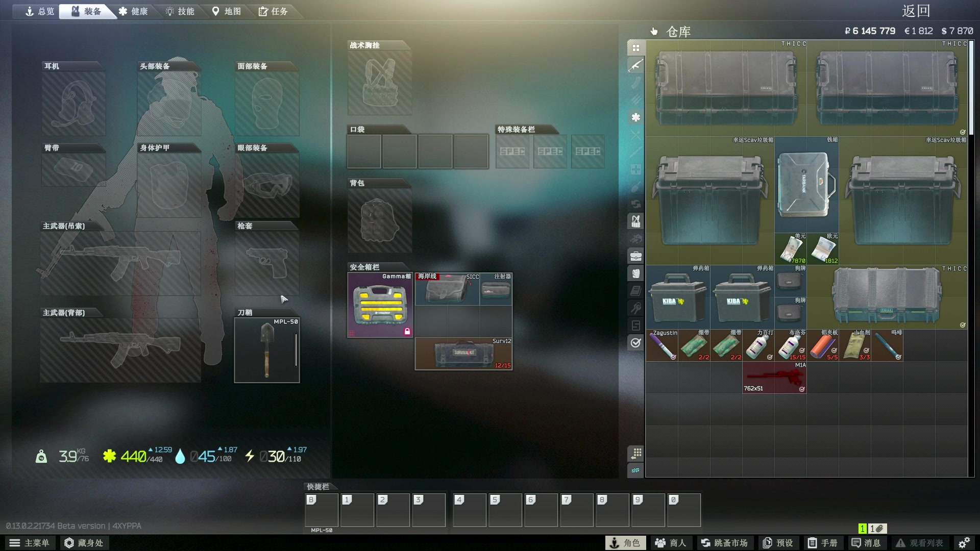Screen dimensions: 980x551
Task: Click the empty 枪套 holster slot
Action: (x=267, y=263)
